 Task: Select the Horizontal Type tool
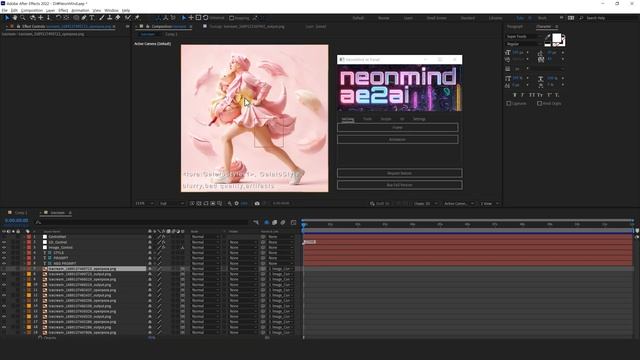click(91, 18)
